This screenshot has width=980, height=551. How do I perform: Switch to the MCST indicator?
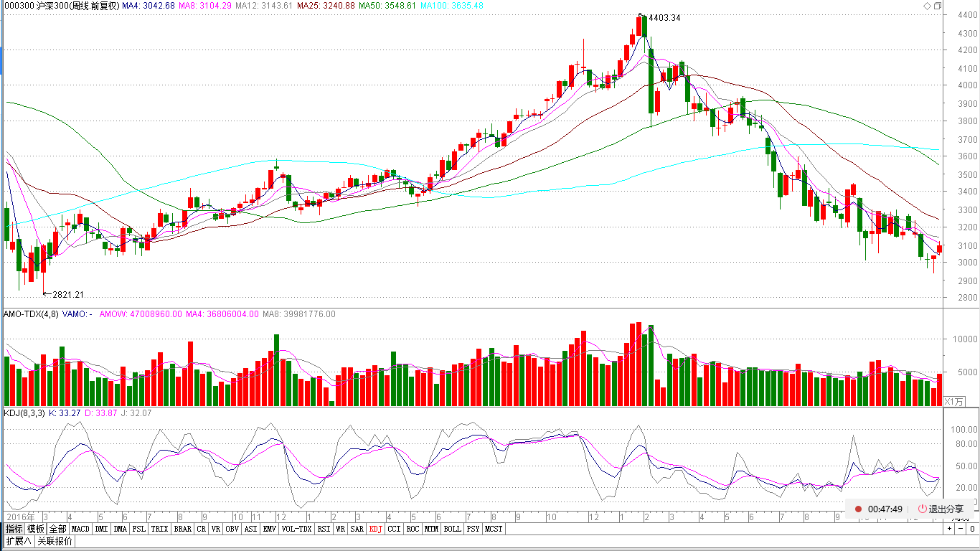[x=494, y=529]
